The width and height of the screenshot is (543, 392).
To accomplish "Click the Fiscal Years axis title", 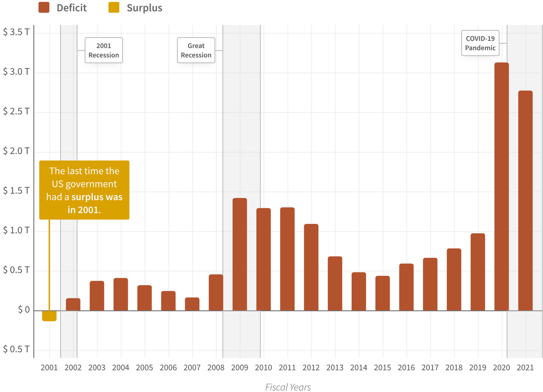I will click(288, 387).
